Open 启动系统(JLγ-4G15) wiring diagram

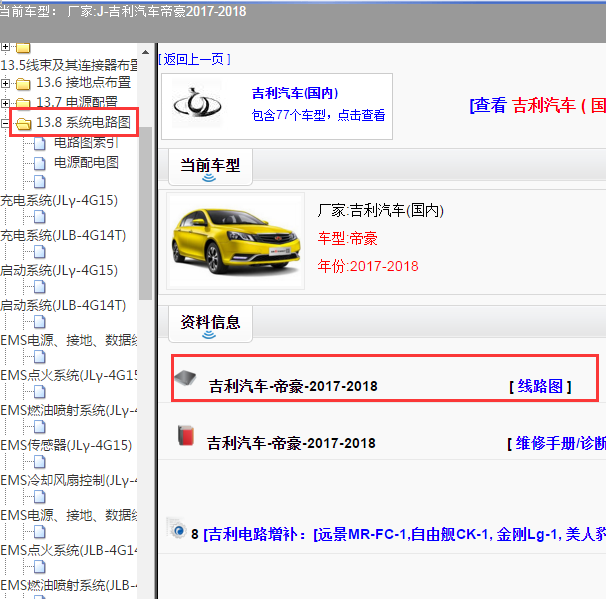click(x=59, y=270)
